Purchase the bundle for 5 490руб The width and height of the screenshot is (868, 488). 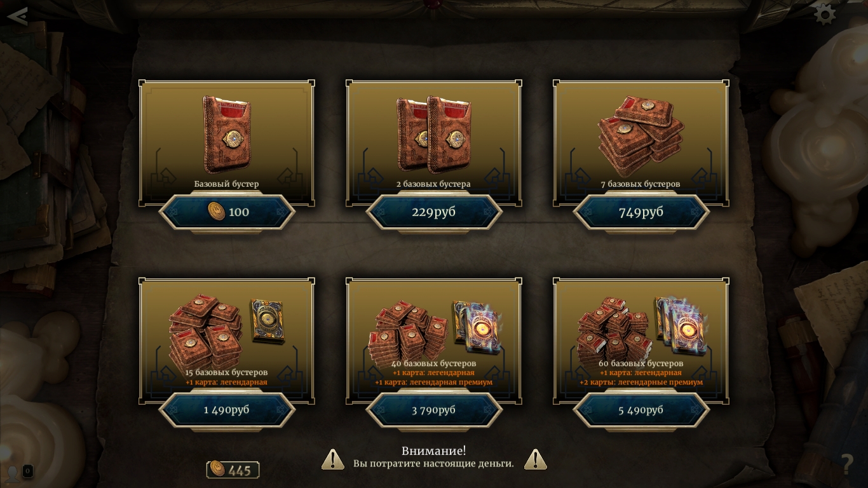pos(641,410)
